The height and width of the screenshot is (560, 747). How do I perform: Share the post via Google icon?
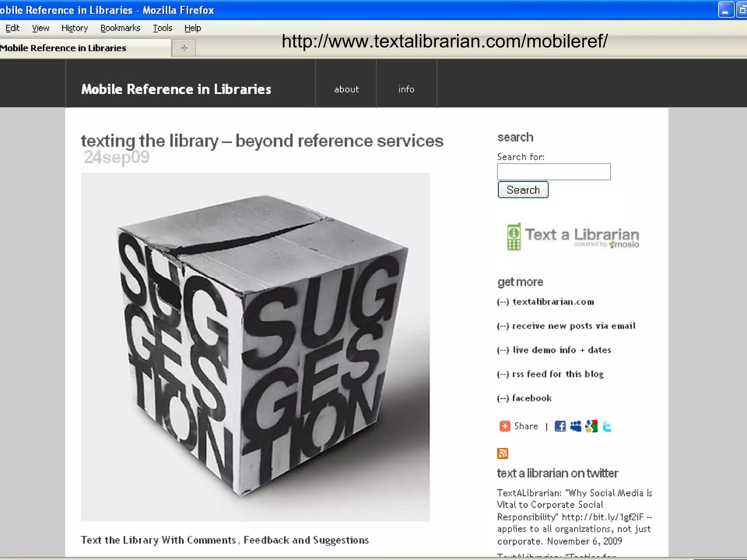coord(591,426)
